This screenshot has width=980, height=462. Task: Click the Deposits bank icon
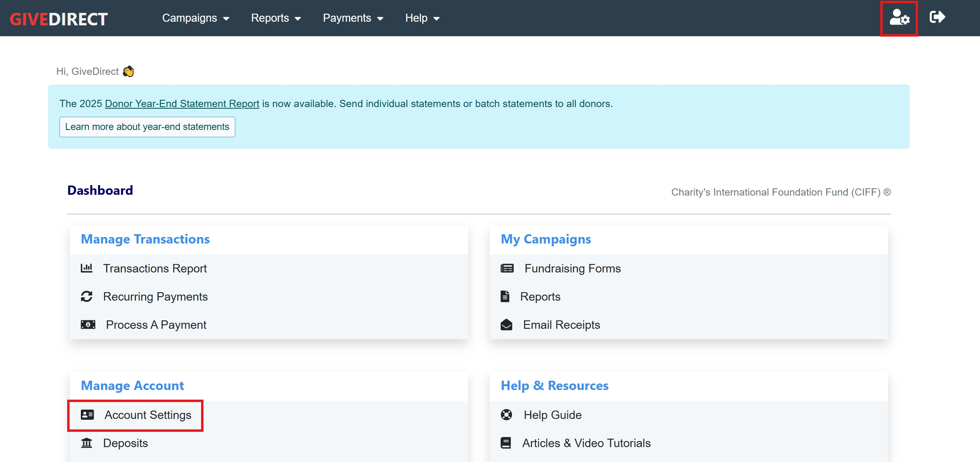coord(86,443)
